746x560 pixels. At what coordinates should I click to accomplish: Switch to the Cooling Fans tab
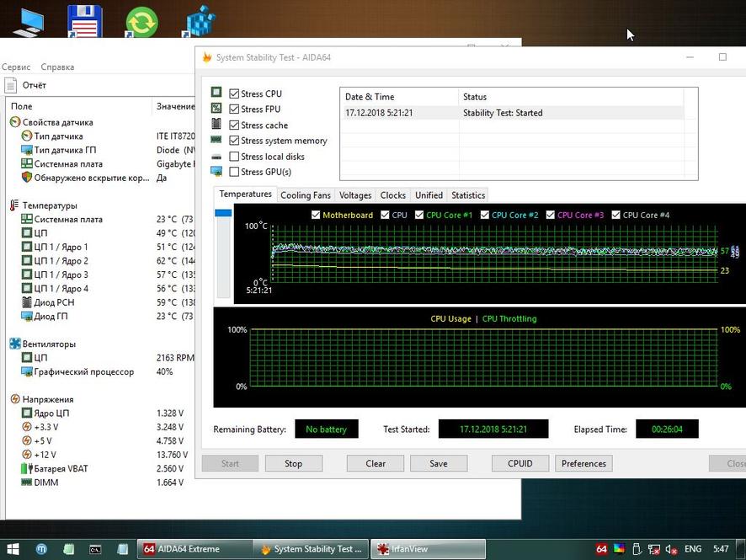306,195
